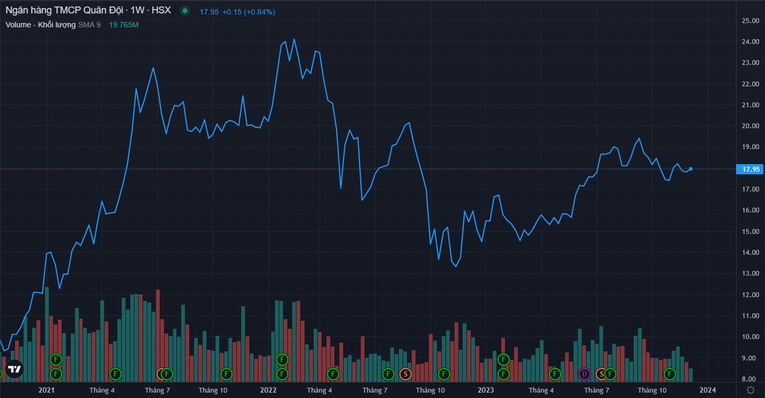The width and height of the screenshot is (765, 398).
Task: Click lower stacked F marker after 2021 label
Action: coord(56,374)
